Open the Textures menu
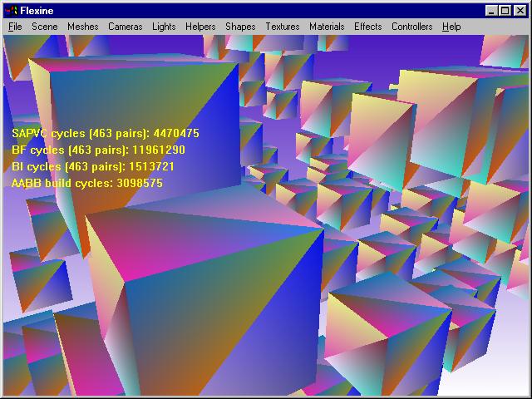 283,27
